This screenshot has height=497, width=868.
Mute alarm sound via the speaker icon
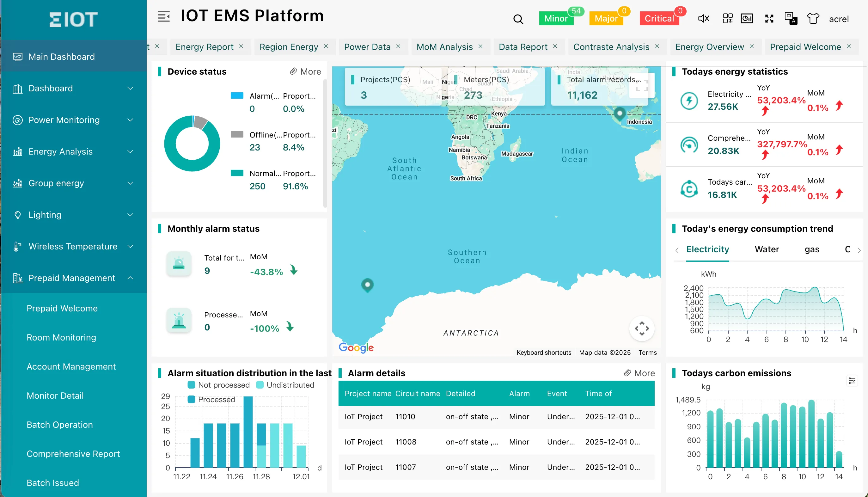pyautogui.click(x=703, y=18)
